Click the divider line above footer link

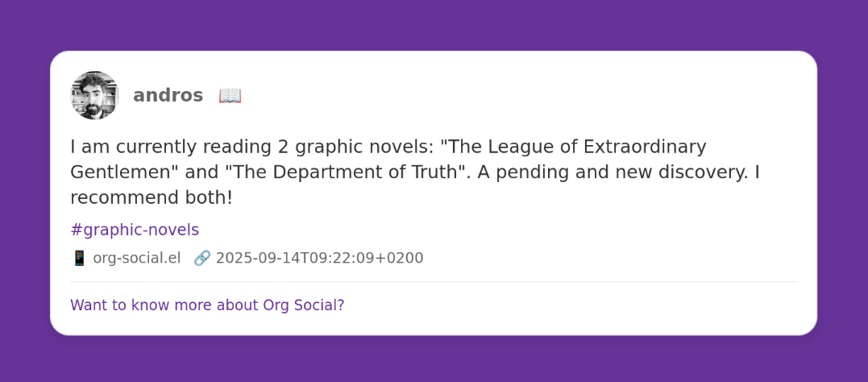(434, 282)
